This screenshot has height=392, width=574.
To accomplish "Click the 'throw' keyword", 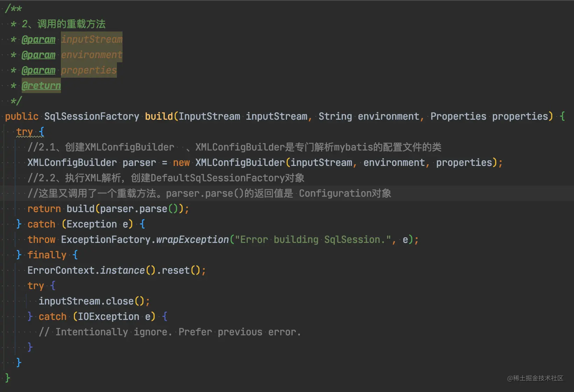I will coord(41,240).
